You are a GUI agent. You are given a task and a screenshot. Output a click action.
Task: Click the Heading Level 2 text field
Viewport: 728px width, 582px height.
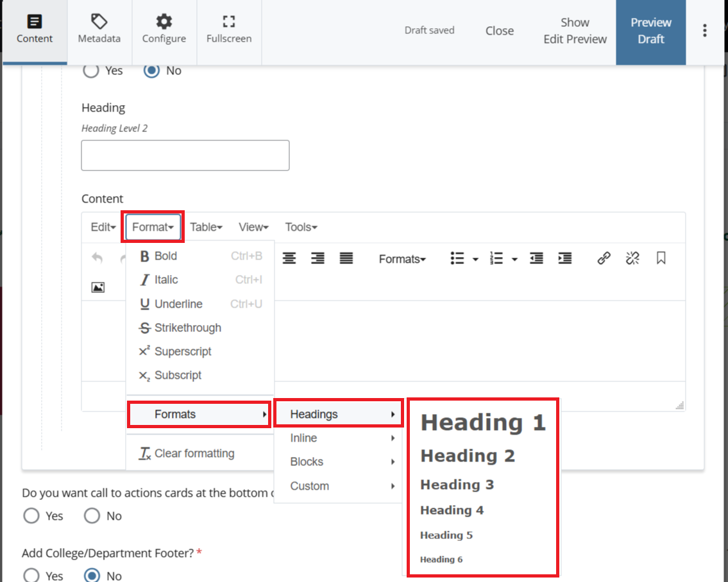click(185, 155)
